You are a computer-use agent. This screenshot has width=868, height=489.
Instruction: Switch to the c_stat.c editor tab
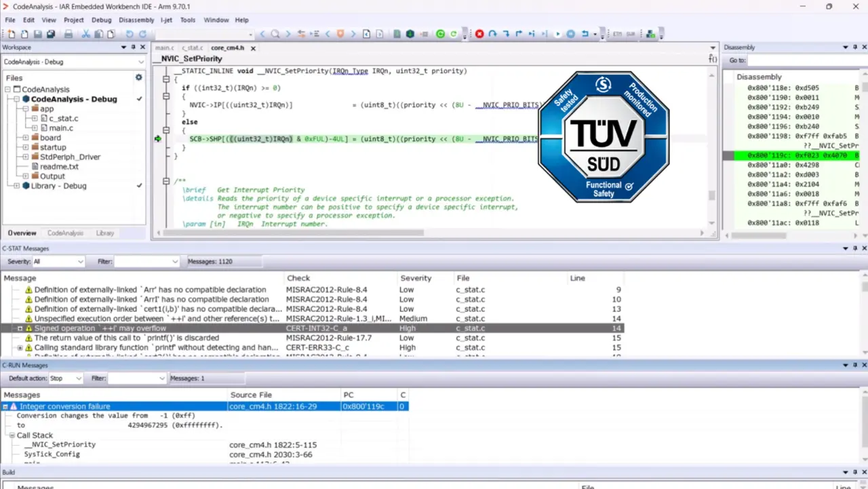[x=192, y=48]
